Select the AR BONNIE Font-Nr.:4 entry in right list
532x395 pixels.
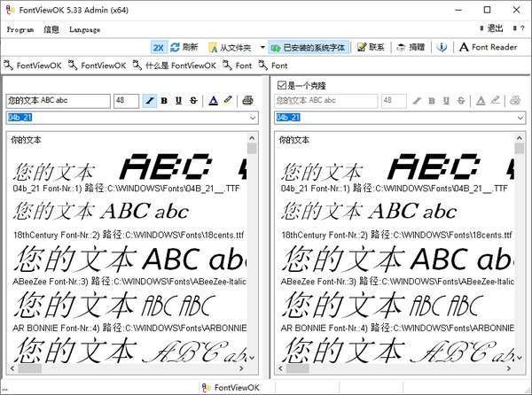(x=397, y=328)
